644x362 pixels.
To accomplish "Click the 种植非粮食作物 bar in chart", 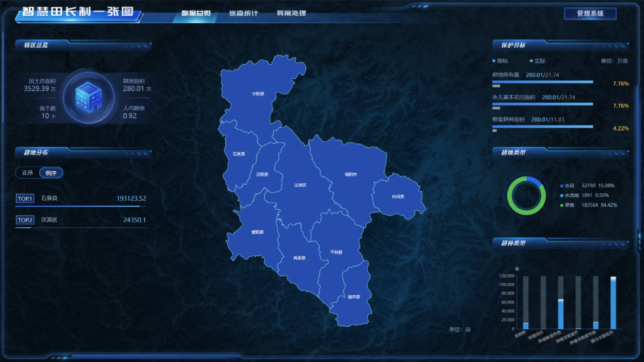I will pos(596,326).
